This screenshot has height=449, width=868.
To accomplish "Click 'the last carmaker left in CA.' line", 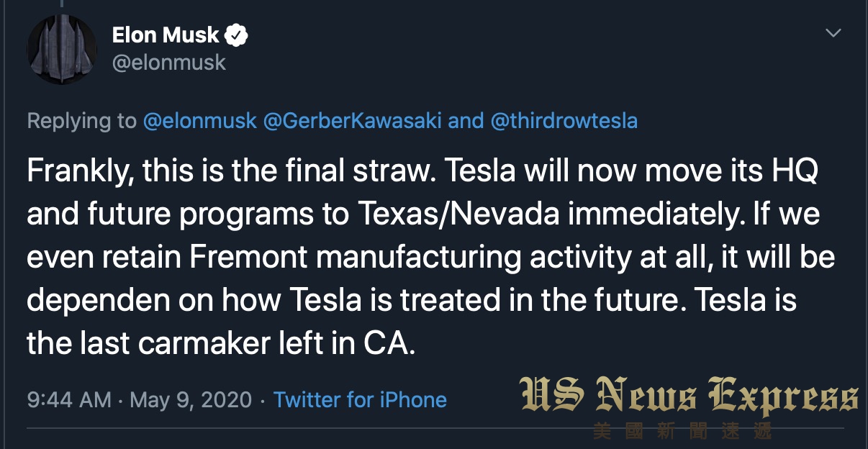I will 222,343.
